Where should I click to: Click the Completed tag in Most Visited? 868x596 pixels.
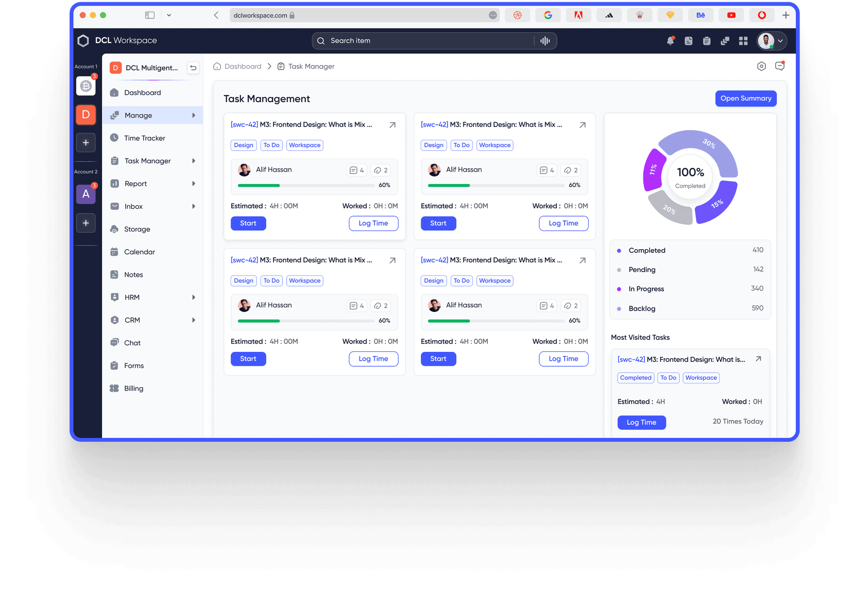[636, 378]
